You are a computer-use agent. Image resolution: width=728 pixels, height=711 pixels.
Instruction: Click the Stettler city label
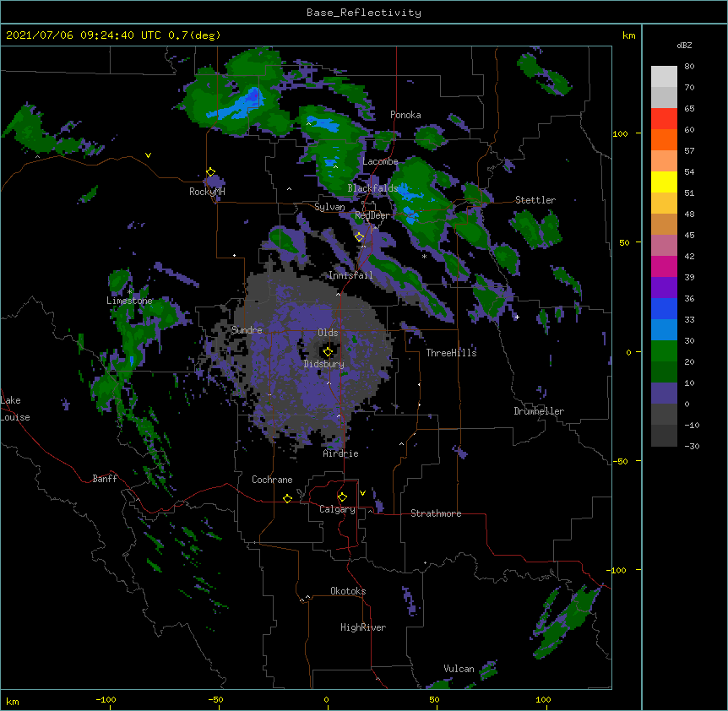point(535,200)
